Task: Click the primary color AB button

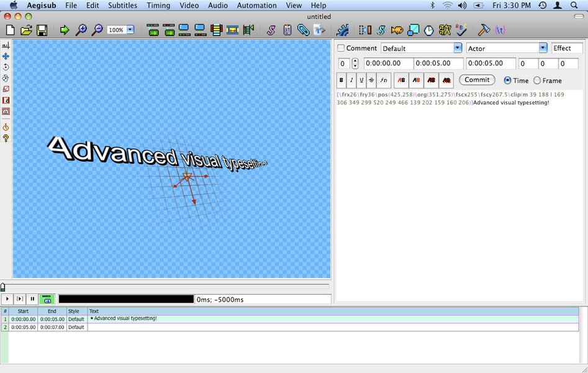Action: pos(401,80)
